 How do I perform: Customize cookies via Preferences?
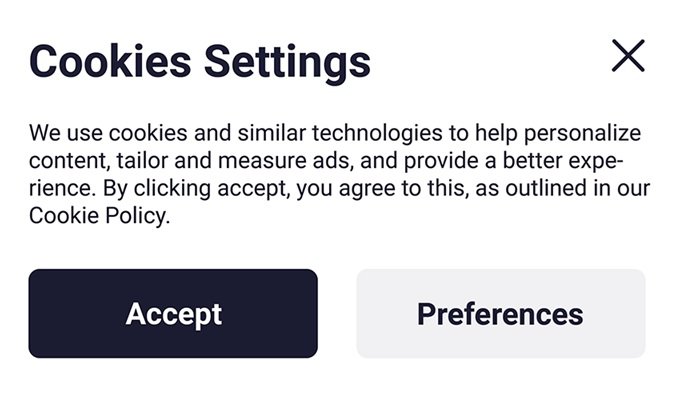500,313
